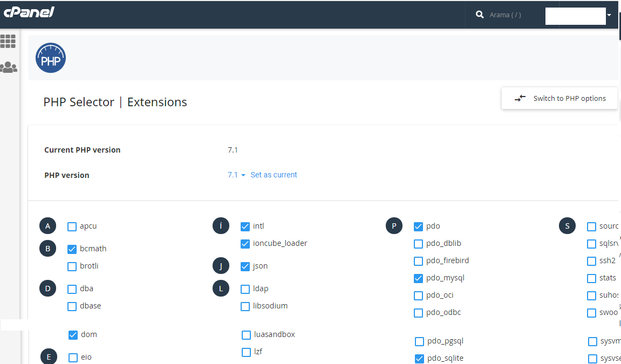Open the grid apps sidebar icon

[x=8, y=41]
